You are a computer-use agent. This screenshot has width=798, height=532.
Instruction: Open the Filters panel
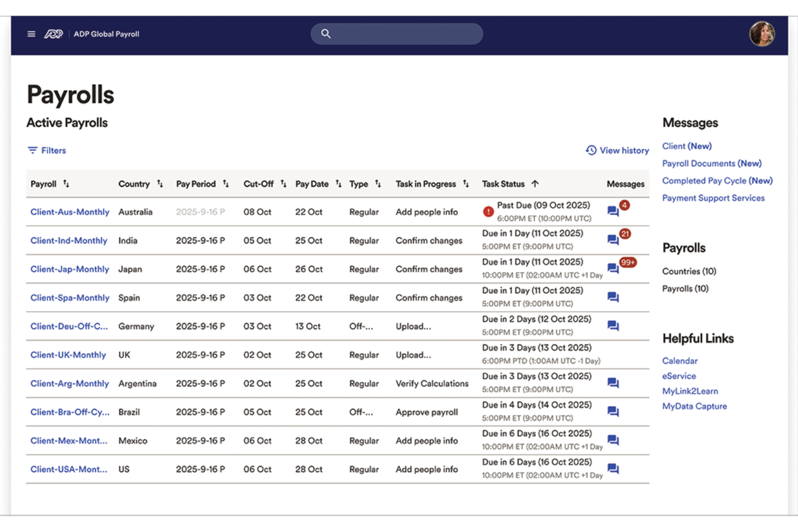[47, 150]
